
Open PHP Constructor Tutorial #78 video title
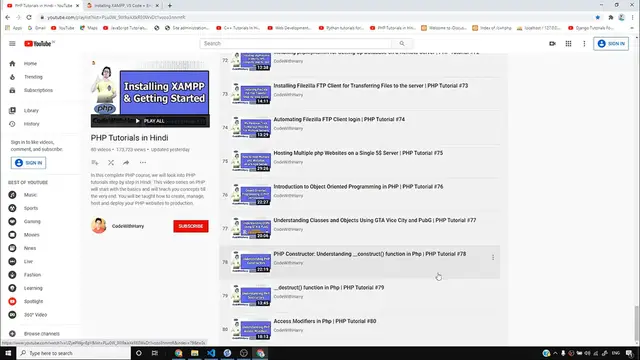click(369, 254)
